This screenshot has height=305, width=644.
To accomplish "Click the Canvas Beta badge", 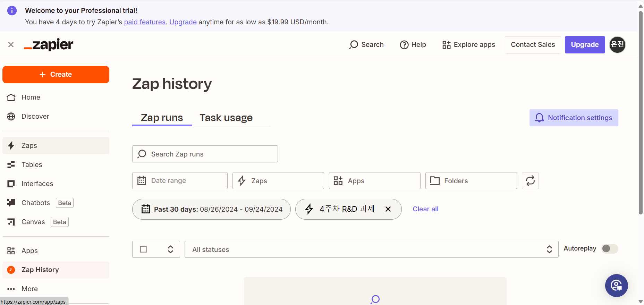I will tap(60, 222).
